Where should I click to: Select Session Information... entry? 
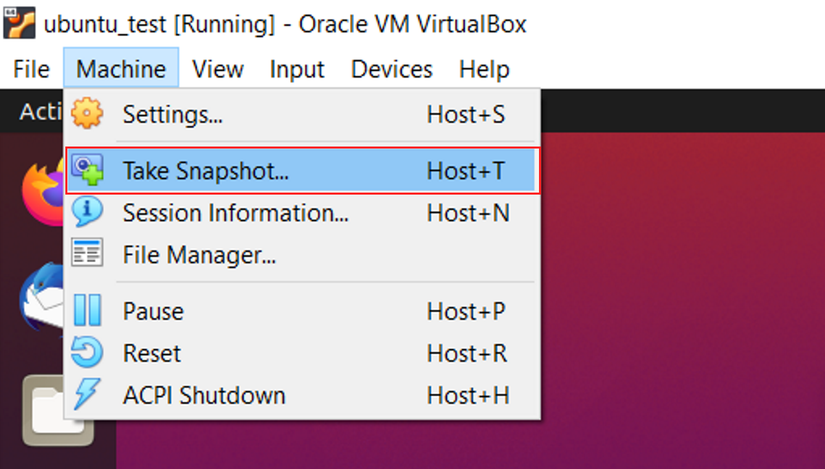pos(235,212)
